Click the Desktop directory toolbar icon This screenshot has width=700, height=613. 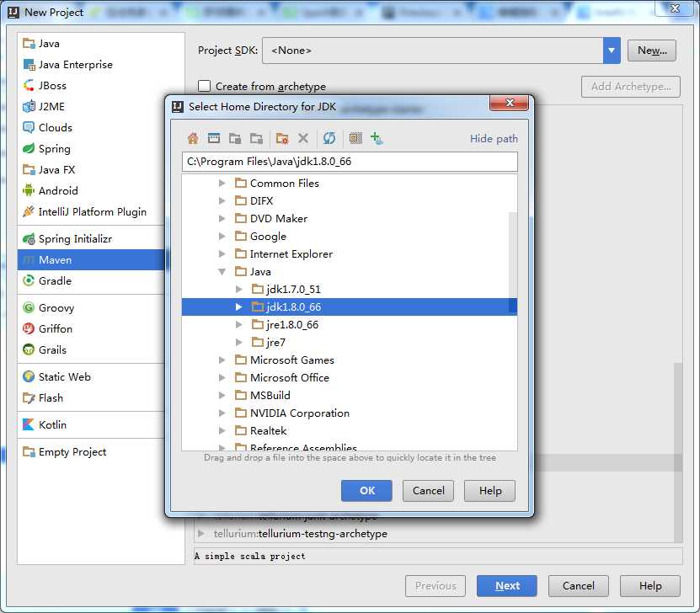tap(214, 138)
